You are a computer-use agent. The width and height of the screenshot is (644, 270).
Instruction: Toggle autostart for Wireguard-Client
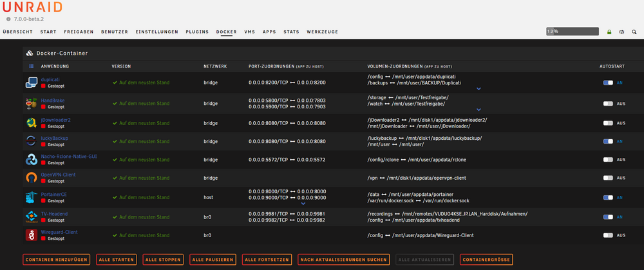point(608,235)
